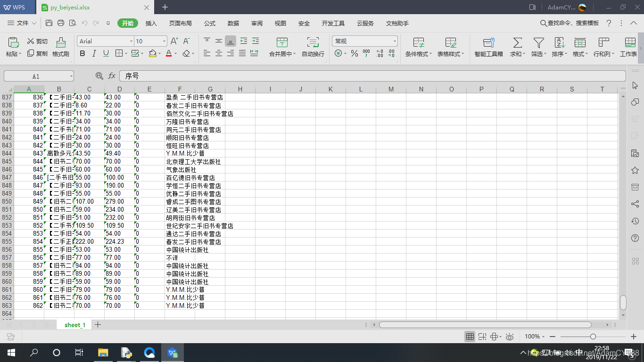Click the fill color yellow swatch
The width and height of the screenshot is (644, 362).
pos(152,54)
